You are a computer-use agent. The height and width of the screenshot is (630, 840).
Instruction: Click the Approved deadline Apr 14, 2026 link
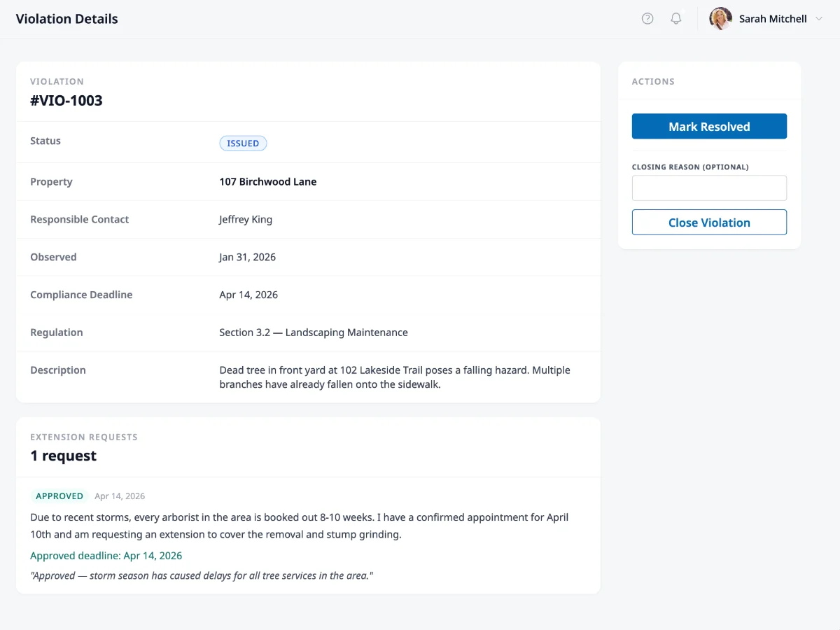pos(106,555)
